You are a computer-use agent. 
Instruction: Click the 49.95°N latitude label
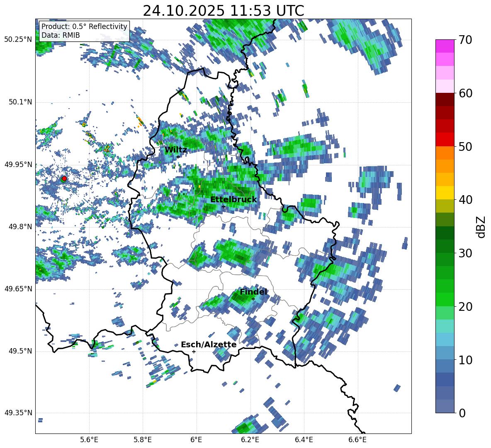click(x=18, y=165)
